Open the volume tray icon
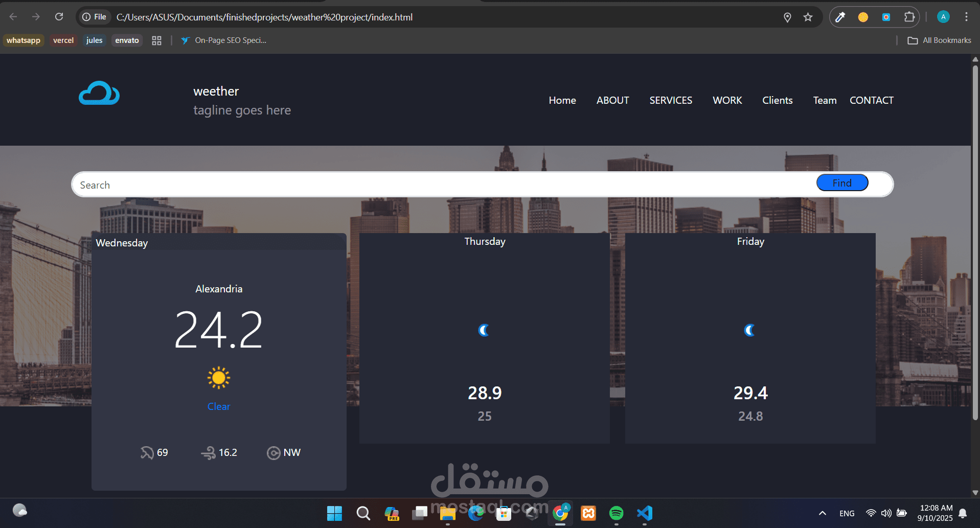The width and height of the screenshot is (980, 528). click(x=886, y=513)
